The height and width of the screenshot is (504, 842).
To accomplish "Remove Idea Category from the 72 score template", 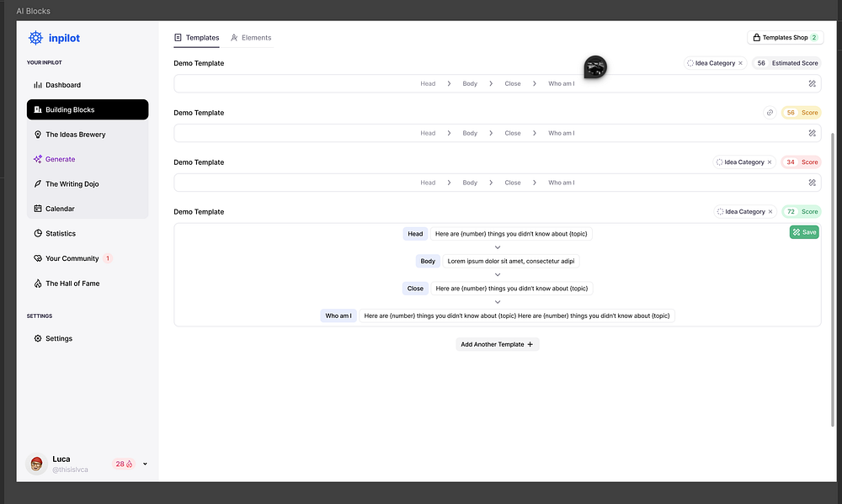I will (x=770, y=211).
